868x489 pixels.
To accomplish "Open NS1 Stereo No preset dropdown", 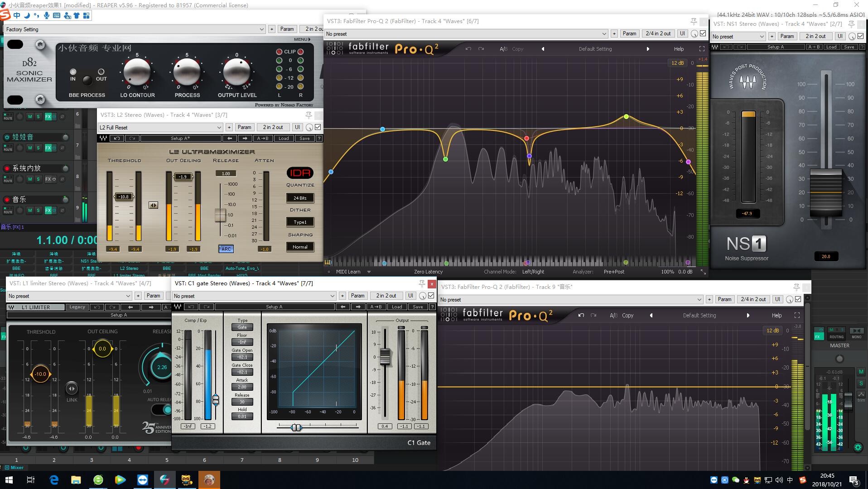I will pos(738,37).
